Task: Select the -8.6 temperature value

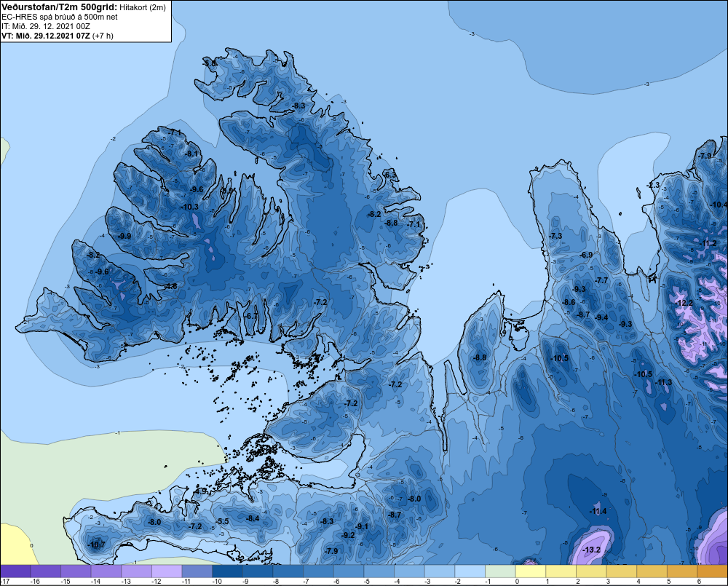Action: click(569, 302)
